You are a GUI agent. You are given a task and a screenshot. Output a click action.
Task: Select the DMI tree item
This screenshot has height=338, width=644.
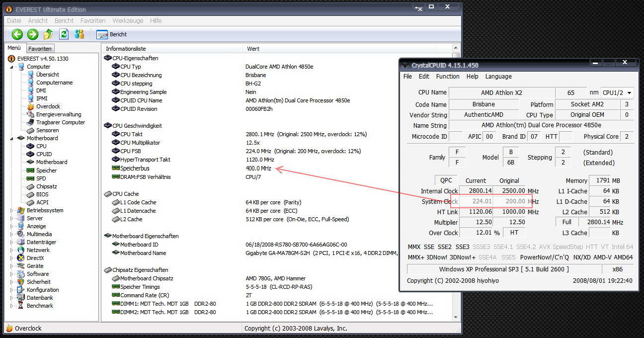[41, 90]
